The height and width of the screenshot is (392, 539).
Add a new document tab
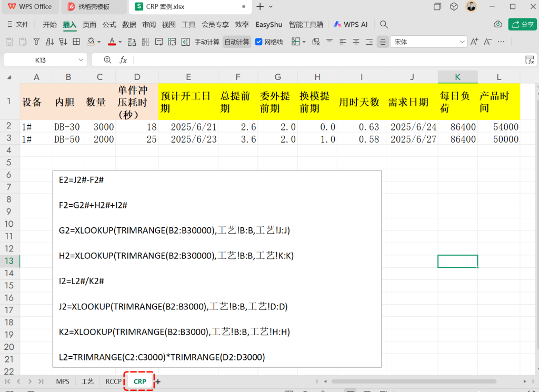point(260,6)
